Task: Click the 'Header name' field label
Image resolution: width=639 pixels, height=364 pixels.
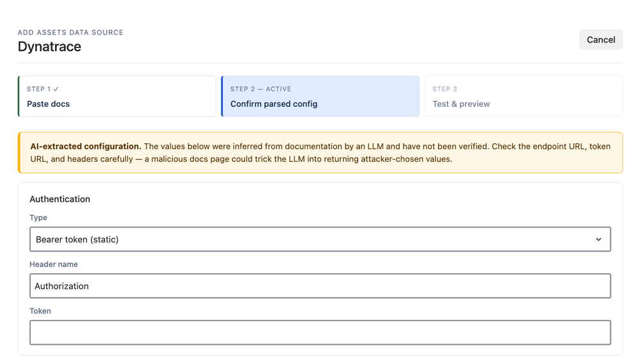Action: click(x=54, y=264)
